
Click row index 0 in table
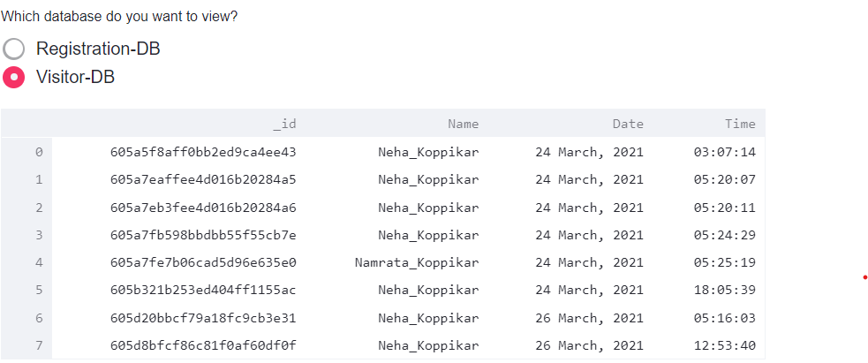[x=38, y=152]
